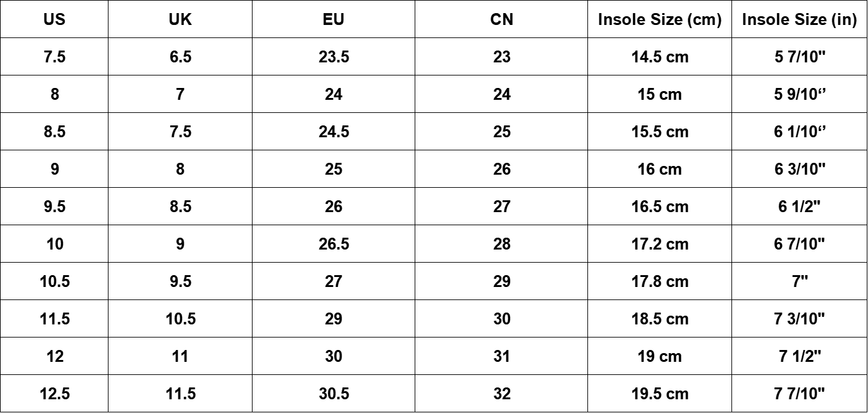Select the UK size 7.5 cell

coord(180,132)
